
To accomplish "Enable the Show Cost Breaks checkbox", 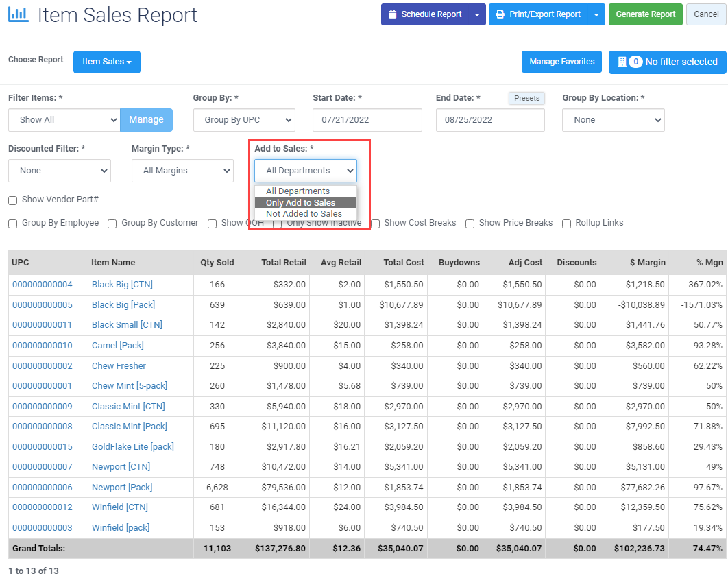I will (376, 224).
